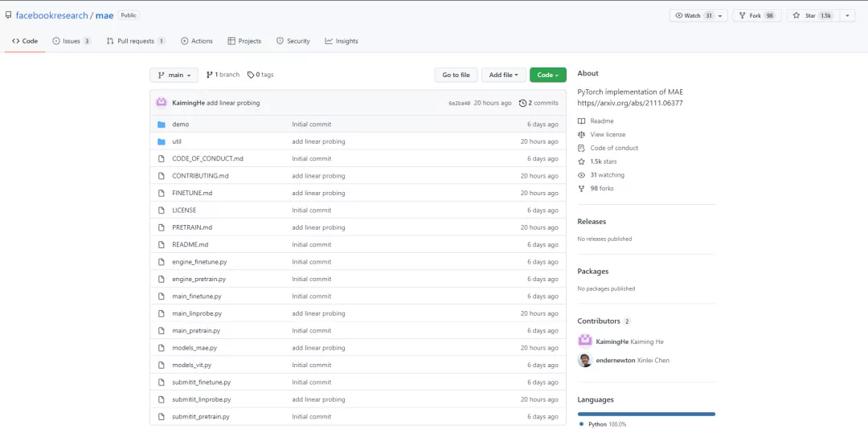Toggle Watch on this repository
This screenshot has width=868, height=429.
(692, 15)
